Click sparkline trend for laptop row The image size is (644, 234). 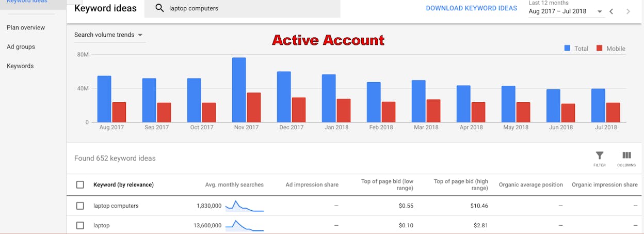[245, 225]
